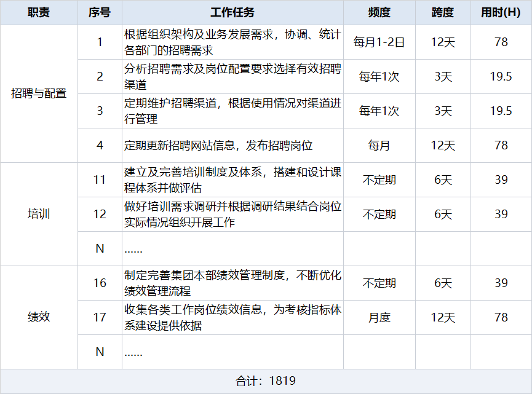This screenshot has height=394, width=532.
Task: Select the 合计:1819 total row
Action: click(266, 381)
